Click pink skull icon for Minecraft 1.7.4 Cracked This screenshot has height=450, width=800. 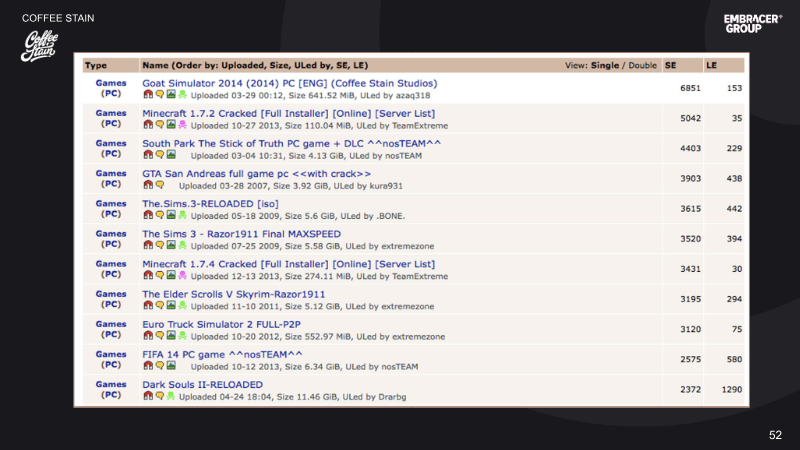(x=182, y=275)
